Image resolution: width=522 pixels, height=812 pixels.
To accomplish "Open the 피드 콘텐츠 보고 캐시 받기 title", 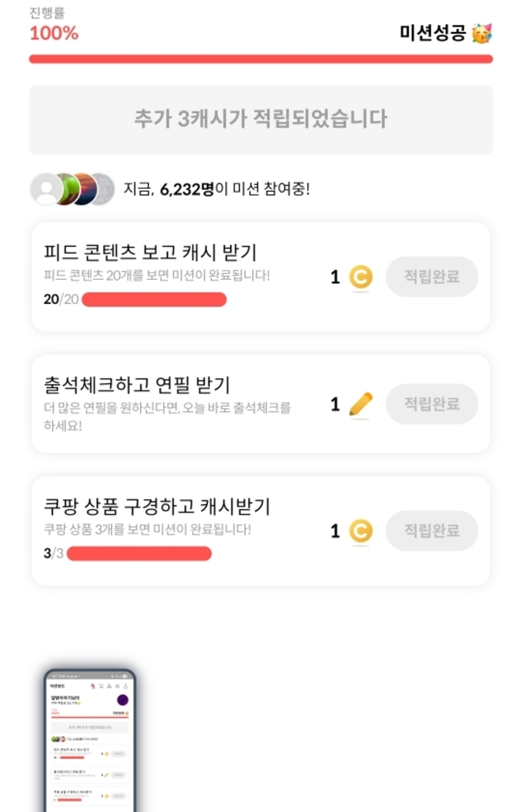I will [x=150, y=252].
